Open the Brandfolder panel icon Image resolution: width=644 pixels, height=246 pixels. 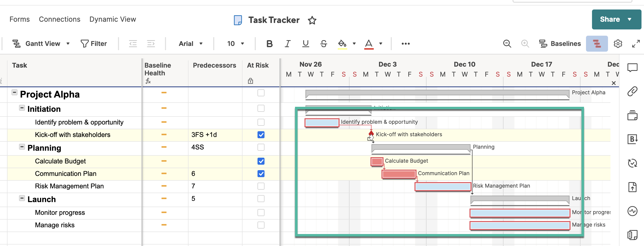pos(632,139)
